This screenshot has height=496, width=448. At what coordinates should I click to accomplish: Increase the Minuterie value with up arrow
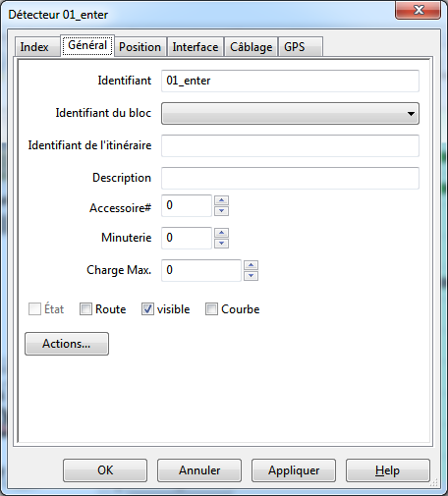pyautogui.click(x=221, y=233)
